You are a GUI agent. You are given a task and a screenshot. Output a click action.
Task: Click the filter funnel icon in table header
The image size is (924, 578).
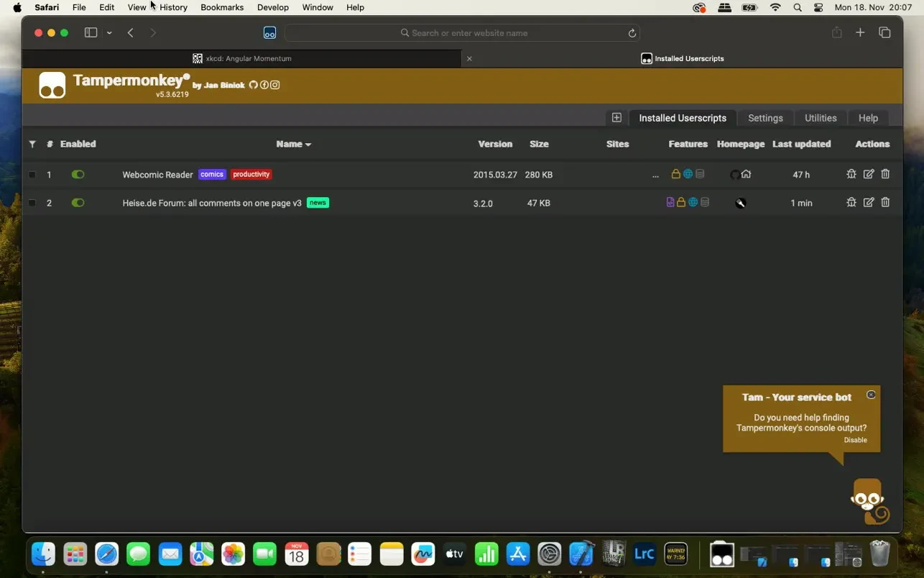pos(32,144)
